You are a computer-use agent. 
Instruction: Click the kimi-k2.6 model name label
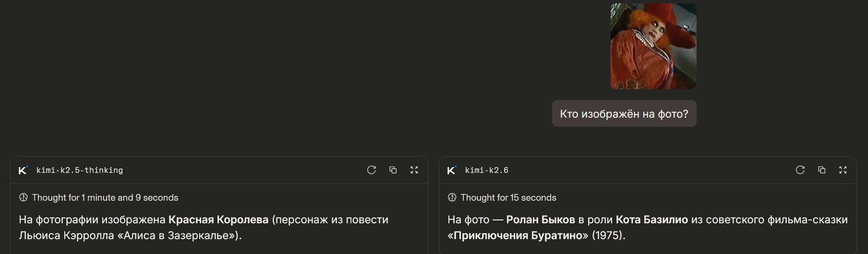click(487, 170)
